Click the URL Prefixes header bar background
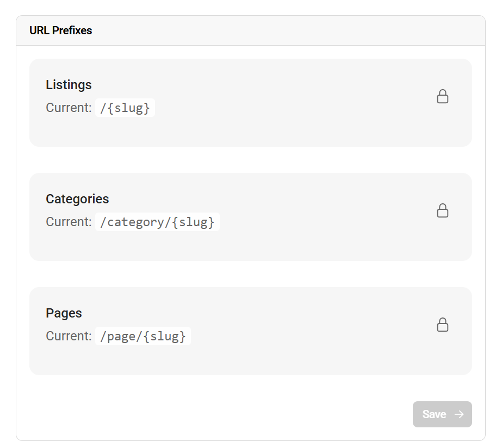The width and height of the screenshot is (502, 448). 272,30
